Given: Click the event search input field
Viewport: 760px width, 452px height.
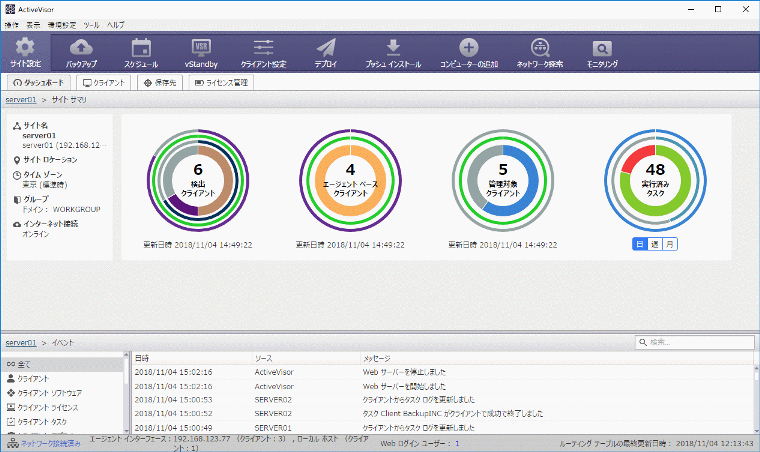Looking at the screenshot, I should [695, 342].
